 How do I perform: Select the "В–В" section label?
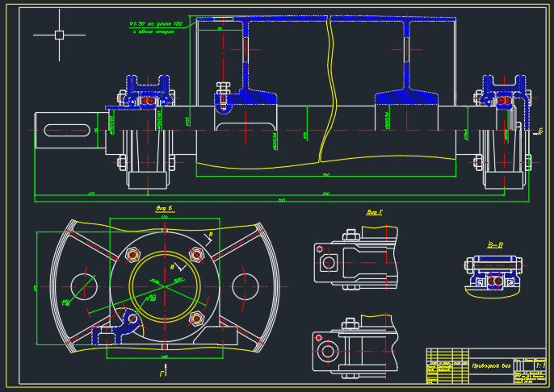click(495, 245)
